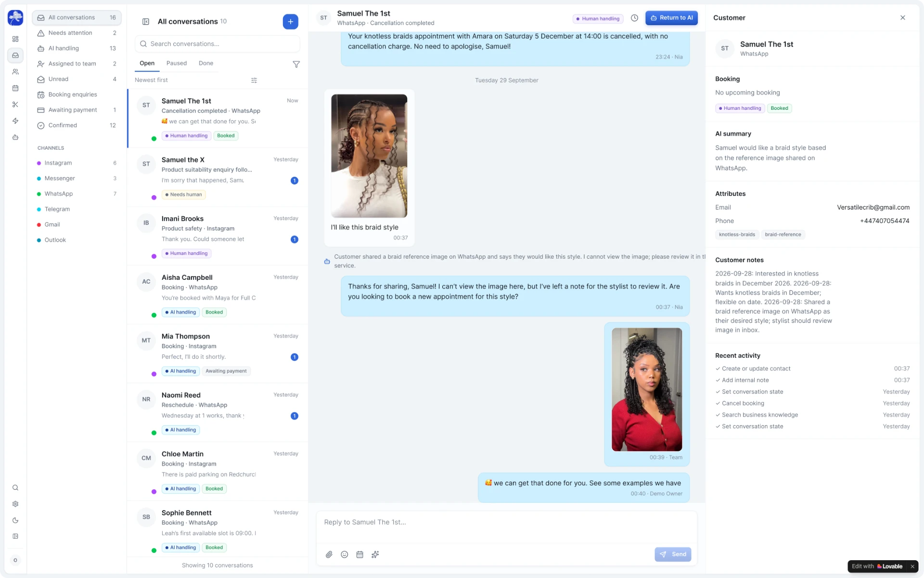
Task: Filter by WhatsApp channel
Action: click(x=77, y=194)
